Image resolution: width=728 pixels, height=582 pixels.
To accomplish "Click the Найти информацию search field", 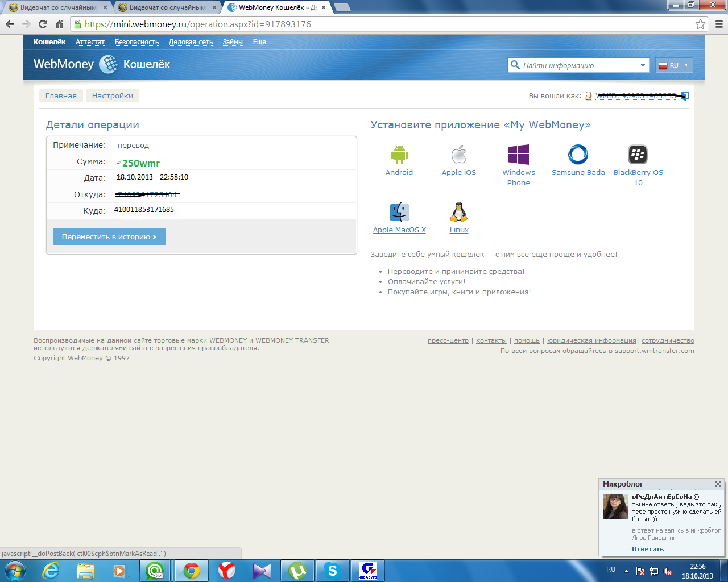I will pos(578,65).
